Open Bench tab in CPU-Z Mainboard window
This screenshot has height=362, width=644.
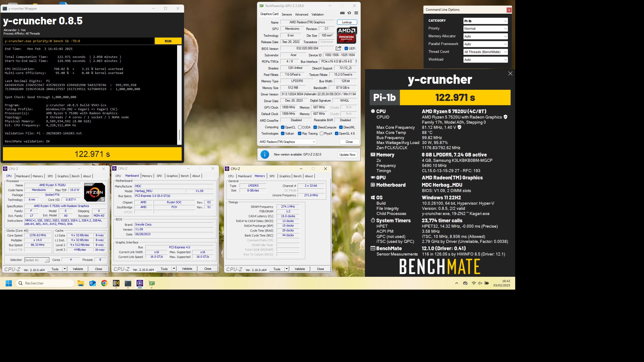(185, 176)
